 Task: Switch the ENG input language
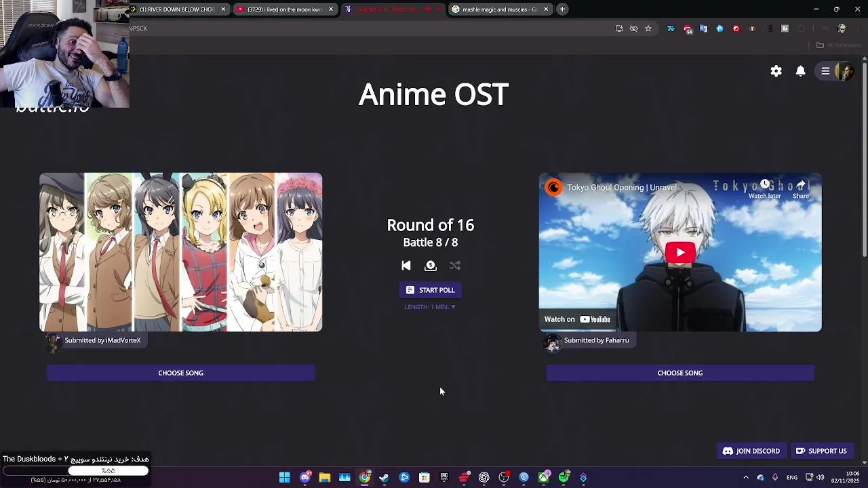(x=792, y=478)
